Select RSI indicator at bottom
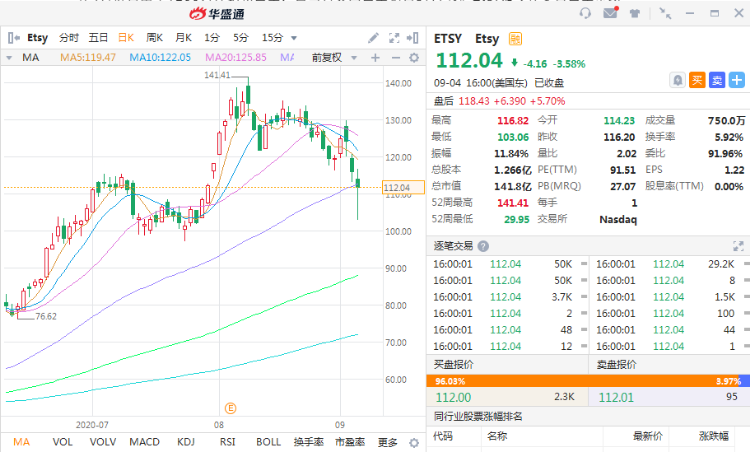750x452 pixels. pyautogui.click(x=228, y=442)
